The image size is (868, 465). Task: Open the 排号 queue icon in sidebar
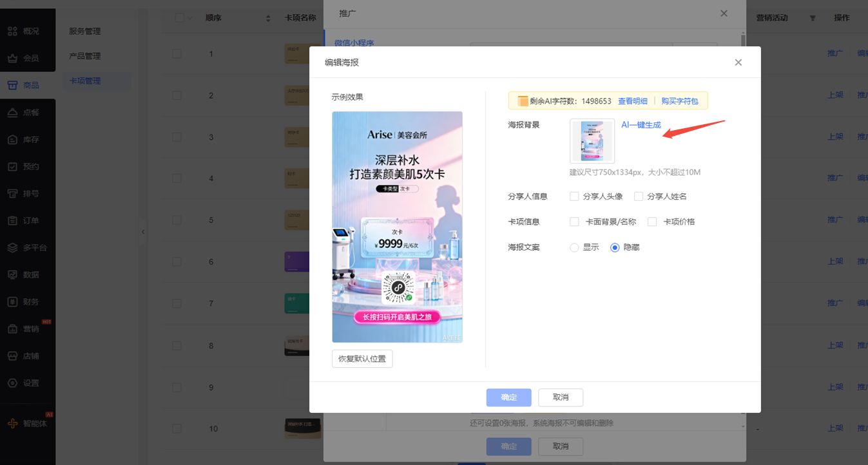(12, 193)
